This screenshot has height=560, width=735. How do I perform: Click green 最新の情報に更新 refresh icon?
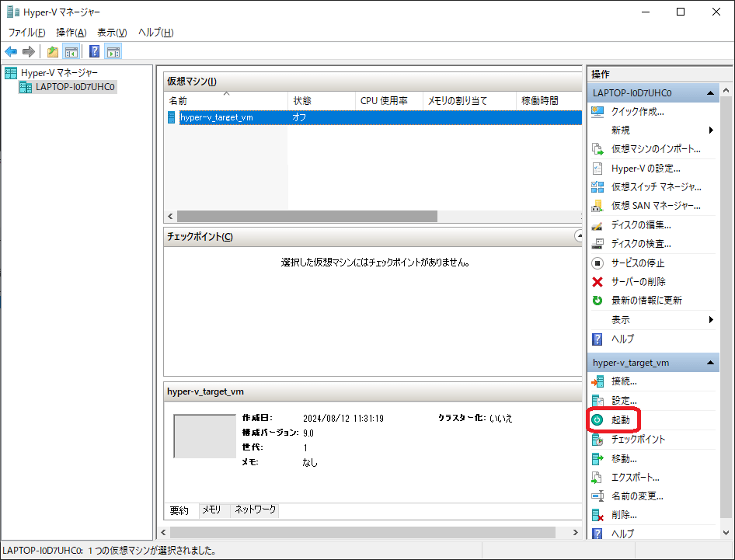(597, 301)
